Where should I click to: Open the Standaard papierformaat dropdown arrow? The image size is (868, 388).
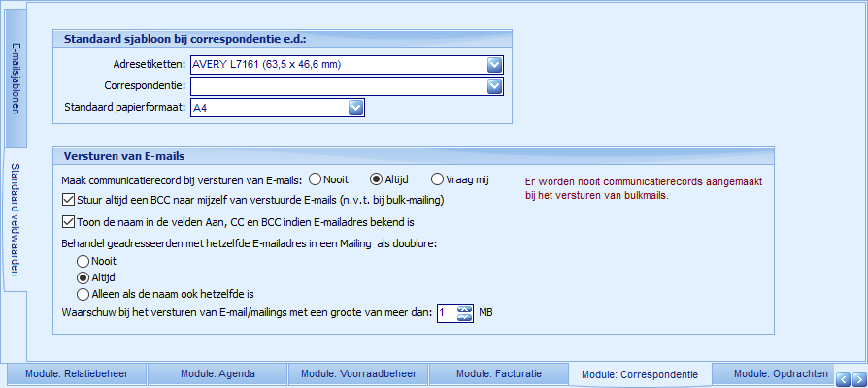[355, 108]
